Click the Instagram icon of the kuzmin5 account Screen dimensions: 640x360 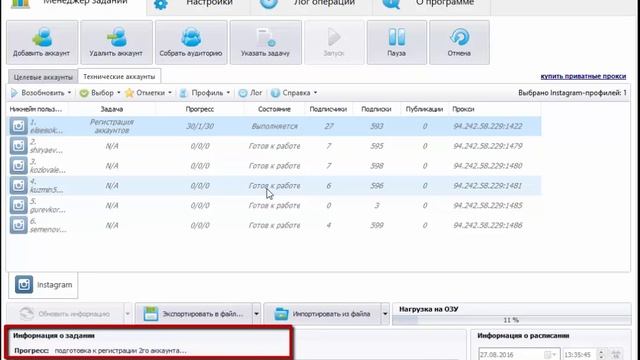pyautogui.click(x=18, y=185)
